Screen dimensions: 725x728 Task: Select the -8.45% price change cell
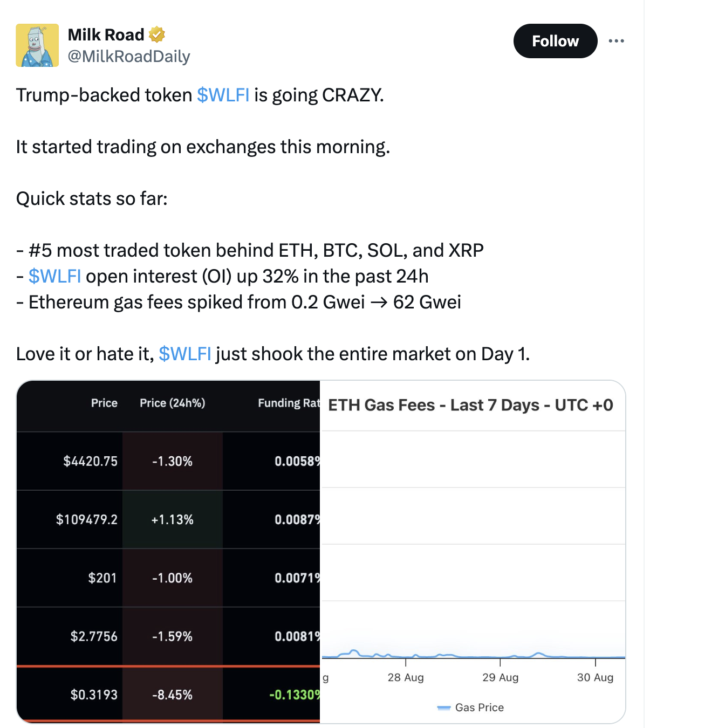[x=172, y=695]
